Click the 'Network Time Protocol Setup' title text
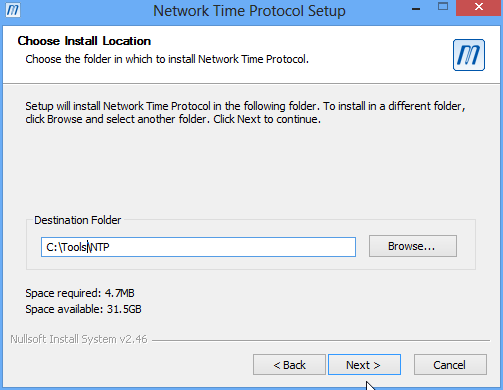This screenshot has width=503, height=390. coord(249,11)
